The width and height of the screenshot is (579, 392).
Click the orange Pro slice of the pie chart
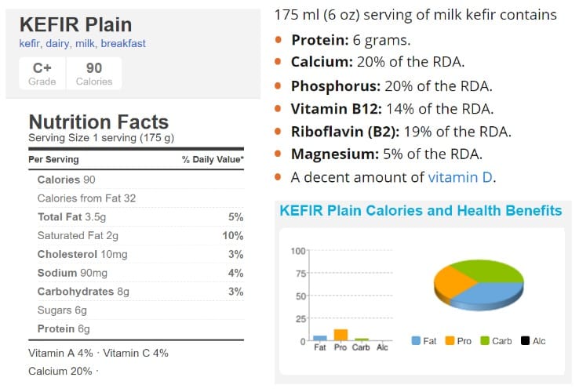click(x=451, y=277)
